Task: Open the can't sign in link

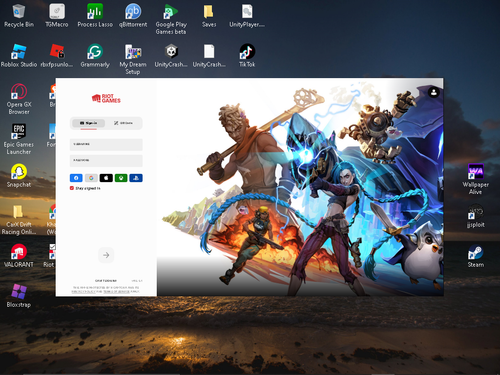Action: click(x=106, y=281)
